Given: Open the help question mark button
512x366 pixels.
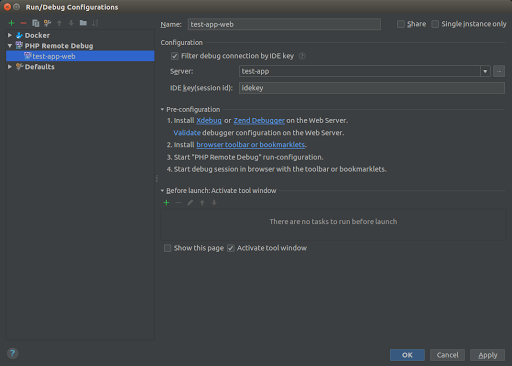Looking at the screenshot, I should tap(12, 353).
